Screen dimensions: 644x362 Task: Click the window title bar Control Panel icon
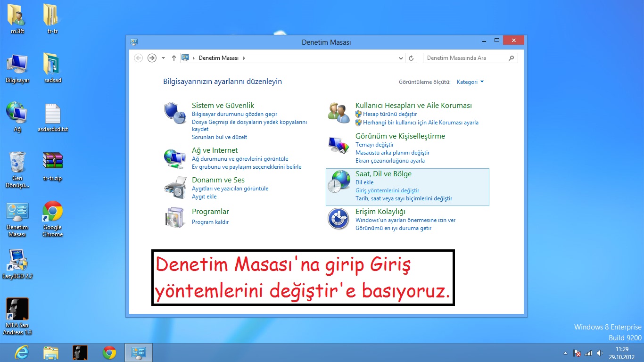pyautogui.click(x=134, y=42)
